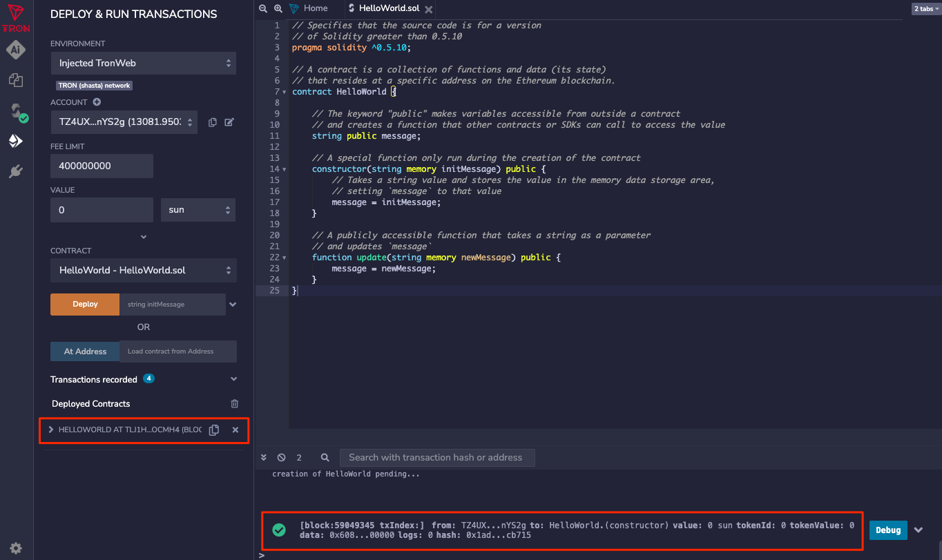Open the value unit dropdown sun
942x560 pixels.
(x=198, y=210)
